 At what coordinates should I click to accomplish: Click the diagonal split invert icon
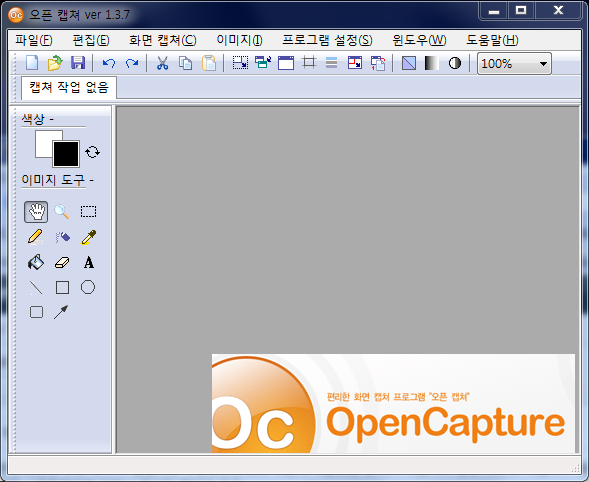click(x=409, y=63)
